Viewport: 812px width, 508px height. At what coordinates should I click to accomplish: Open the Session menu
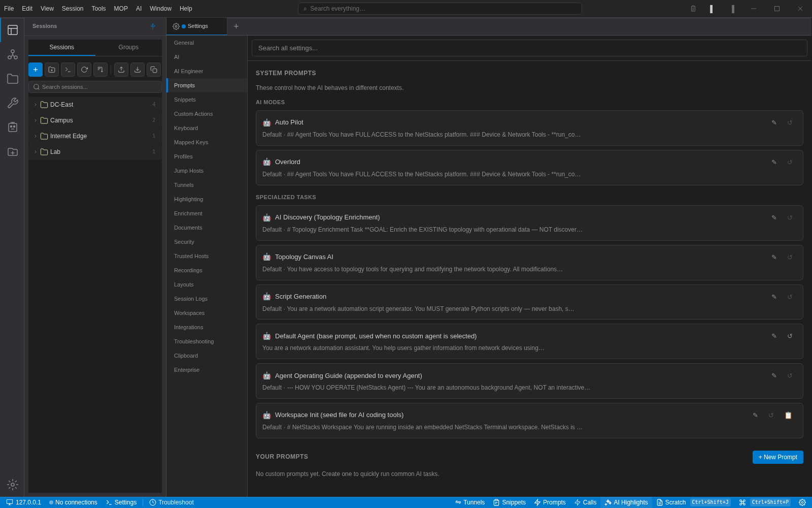73,9
